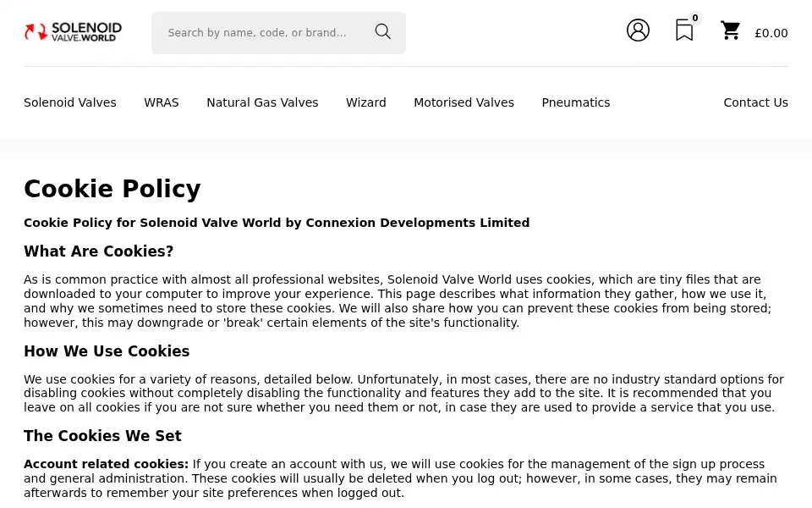Click the 'What Are Cookies?' heading
812x508 pixels.
coord(98,251)
